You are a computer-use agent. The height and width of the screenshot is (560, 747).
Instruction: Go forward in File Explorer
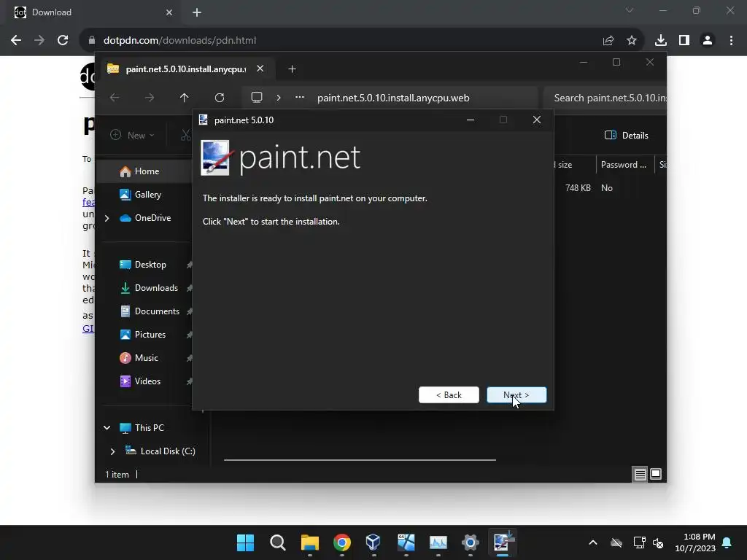tap(150, 98)
